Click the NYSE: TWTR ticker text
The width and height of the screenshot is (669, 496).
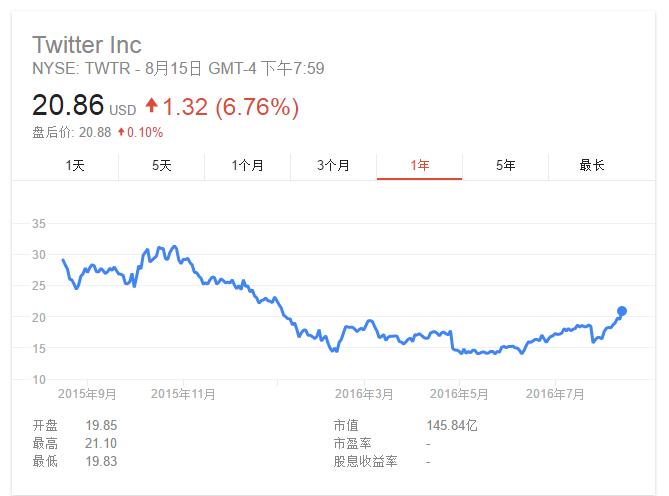[81, 68]
